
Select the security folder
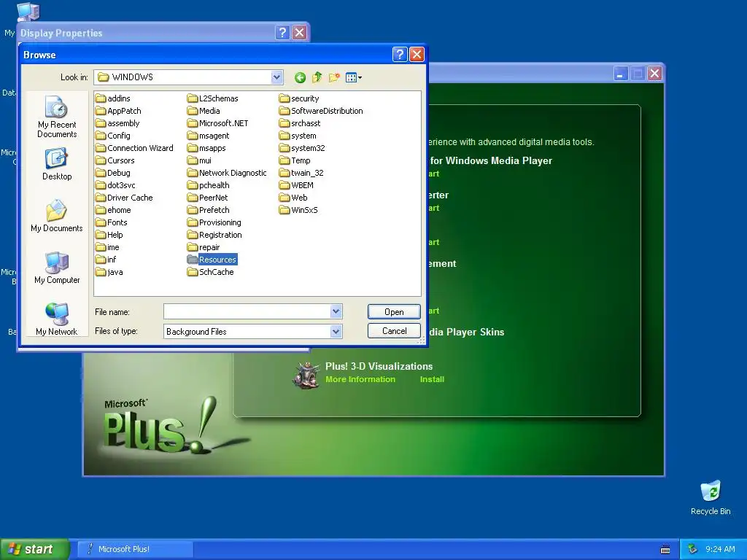point(299,98)
